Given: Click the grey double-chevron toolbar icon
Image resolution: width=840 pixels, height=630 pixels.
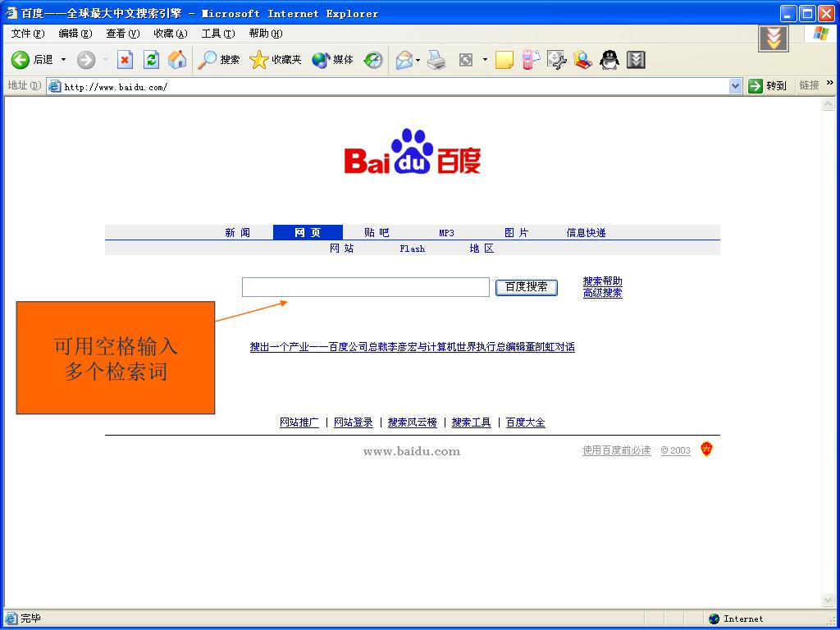Looking at the screenshot, I should click(x=636, y=60).
